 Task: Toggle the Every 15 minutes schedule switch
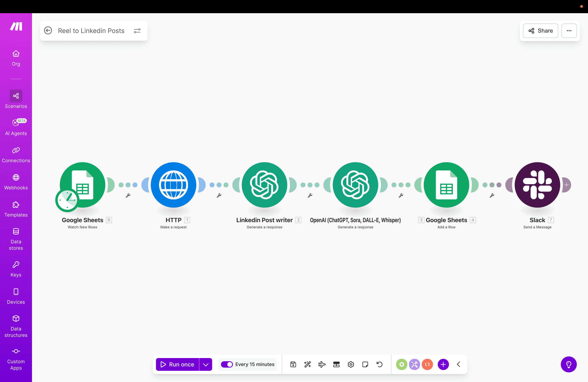pos(227,364)
